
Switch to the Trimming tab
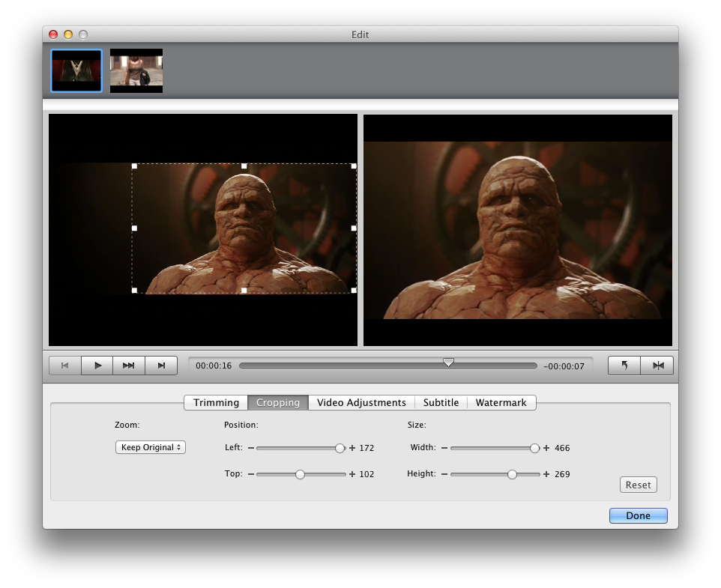click(216, 403)
